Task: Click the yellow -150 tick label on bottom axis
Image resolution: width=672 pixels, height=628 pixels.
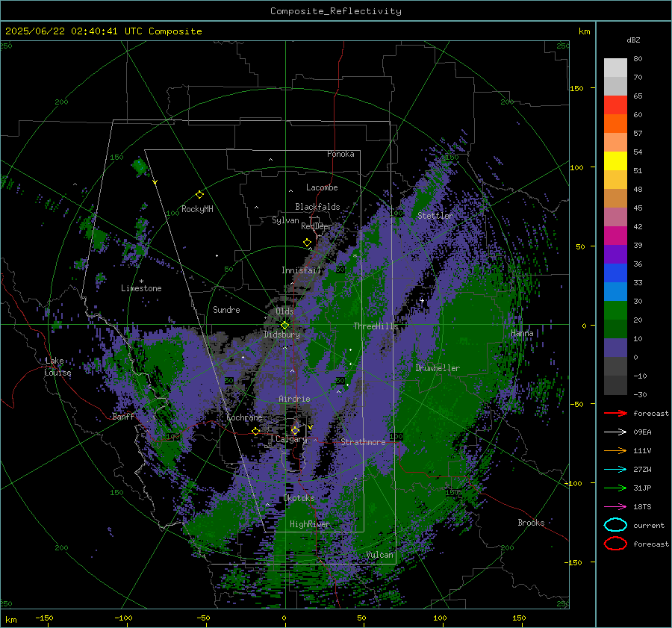Action: [x=44, y=618]
